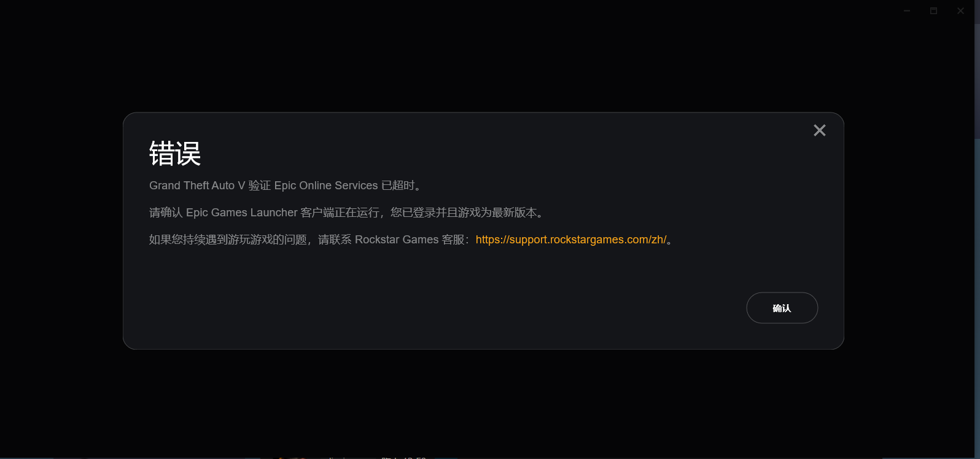Open the support.rockstargames.com/zh/ link
Viewport: 980px width, 459px height.
tap(571, 240)
